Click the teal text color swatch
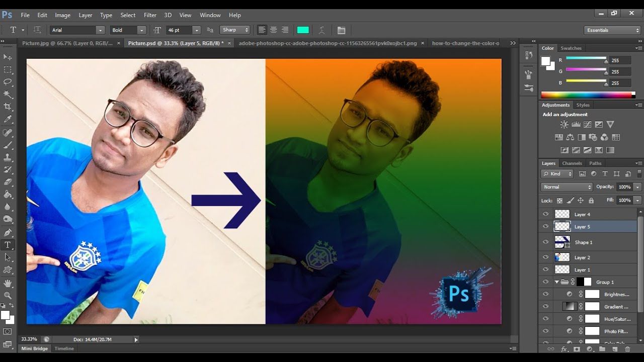Viewport: 644px width, 362px height. tap(303, 30)
